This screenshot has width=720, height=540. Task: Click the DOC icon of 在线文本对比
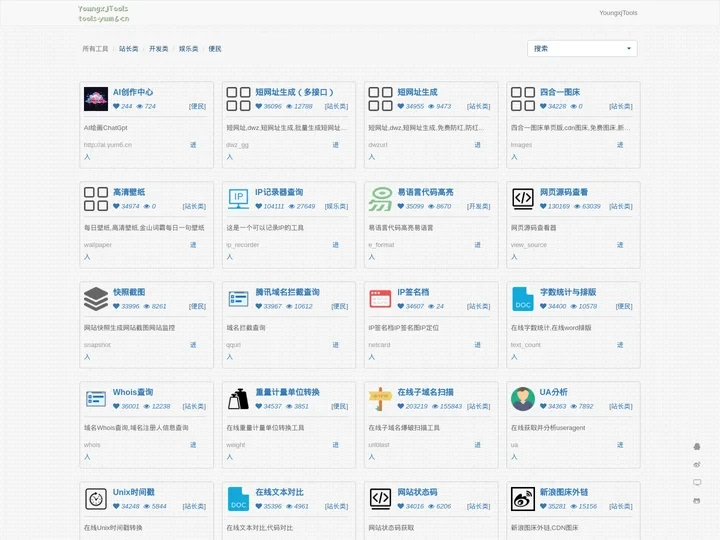click(x=238, y=499)
